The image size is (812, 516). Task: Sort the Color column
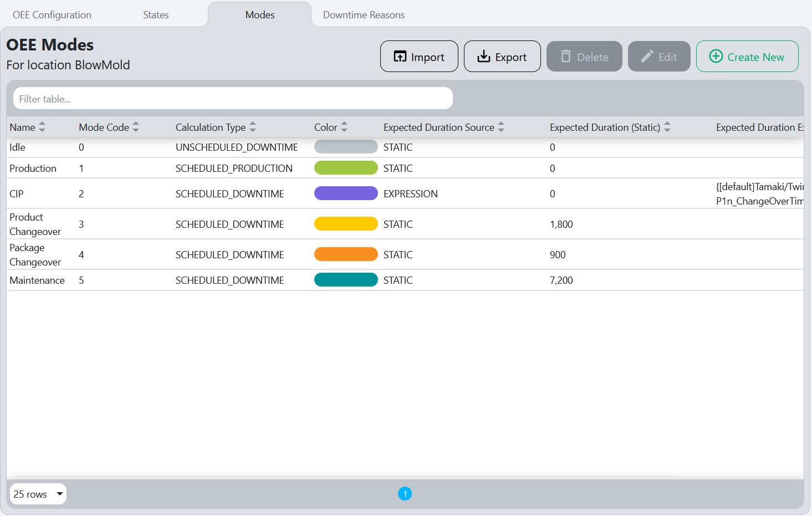click(344, 127)
